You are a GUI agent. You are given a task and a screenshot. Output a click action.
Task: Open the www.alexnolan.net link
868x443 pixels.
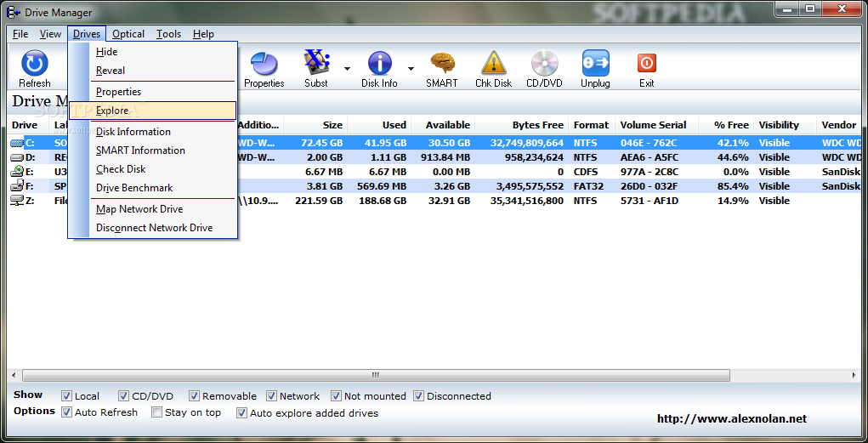tap(732, 418)
